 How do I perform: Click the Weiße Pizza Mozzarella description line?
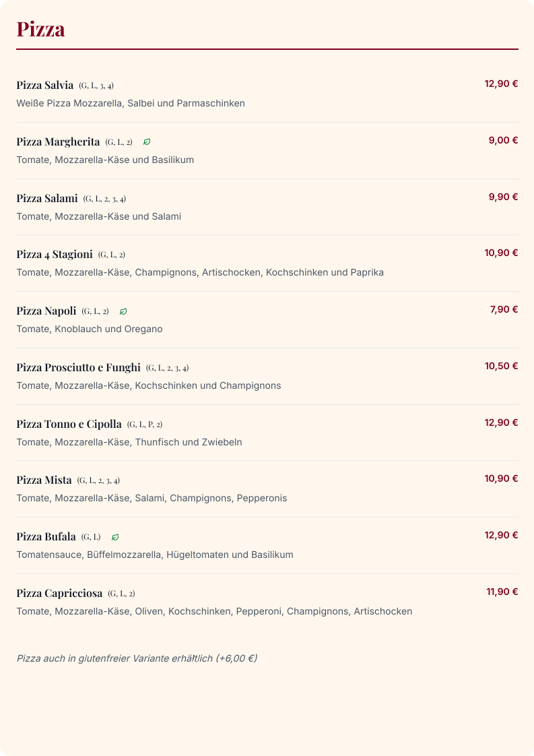[131, 103]
